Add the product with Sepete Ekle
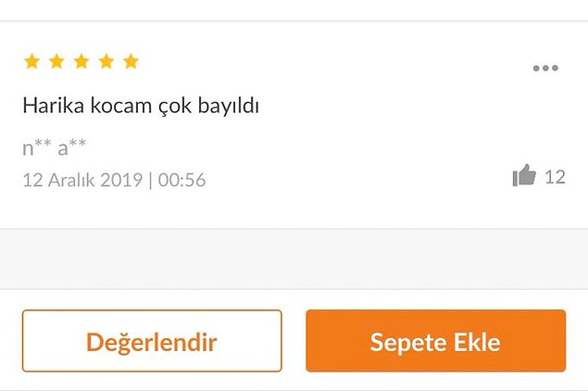 (x=436, y=341)
